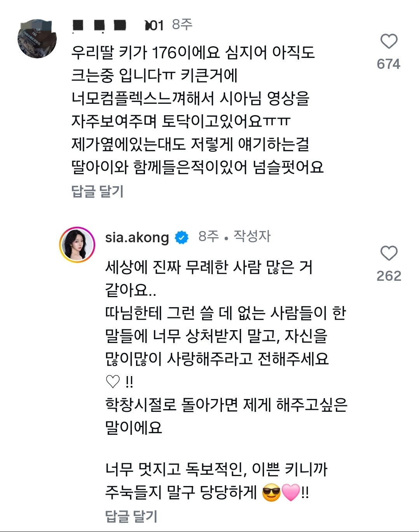Open the first commenter's avatar
Image resolution: width=419 pixels, height=532 pixels.
pos(37,38)
